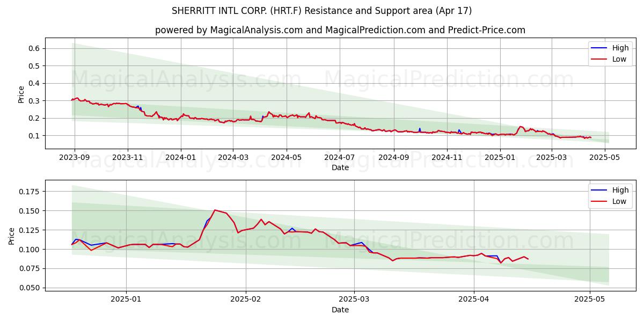Click the red Low line sample in bottom legend

pos(600,202)
